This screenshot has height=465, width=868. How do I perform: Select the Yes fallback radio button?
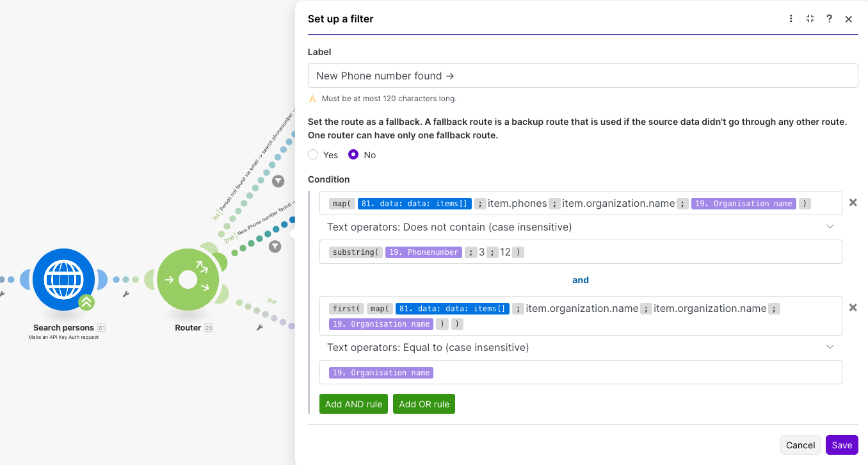[x=313, y=155]
